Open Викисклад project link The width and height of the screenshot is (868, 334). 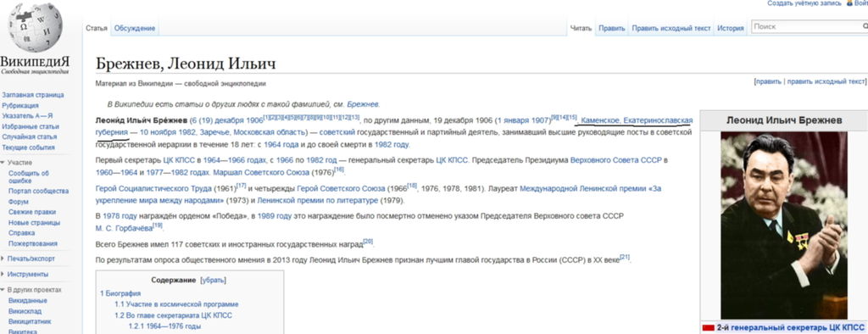point(25,311)
